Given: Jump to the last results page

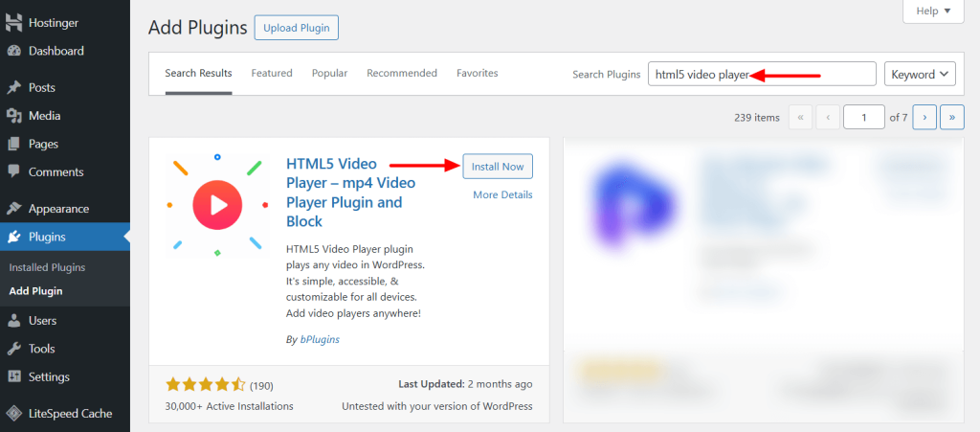Looking at the screenshot, I should (x=952, y=117).
